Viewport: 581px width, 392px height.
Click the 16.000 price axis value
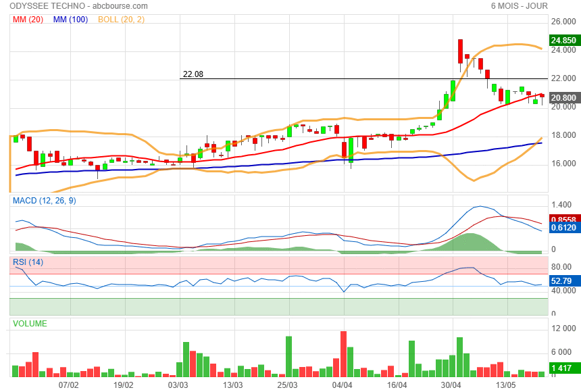[563, 164]
